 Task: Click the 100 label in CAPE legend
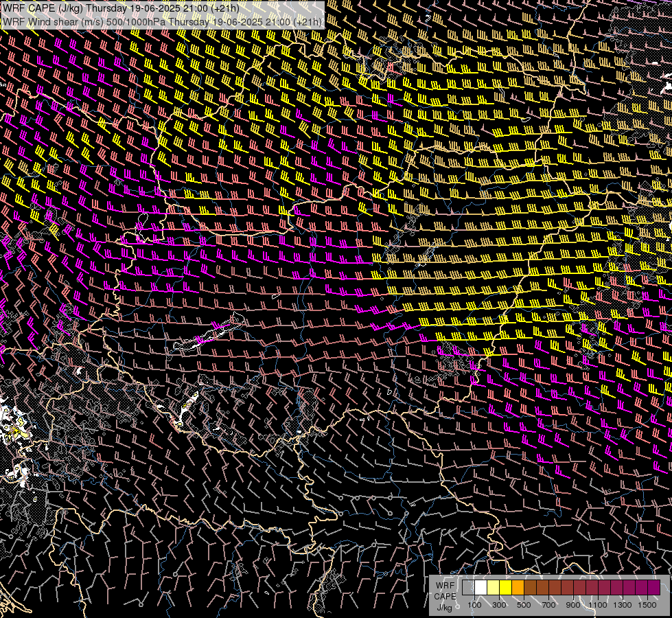coord(474,605)
